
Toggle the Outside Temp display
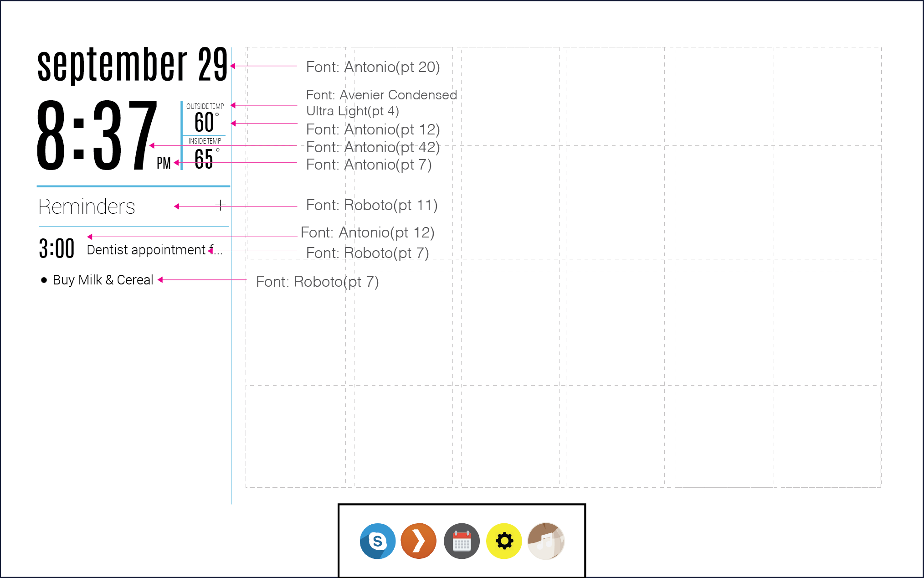[205, 106]
